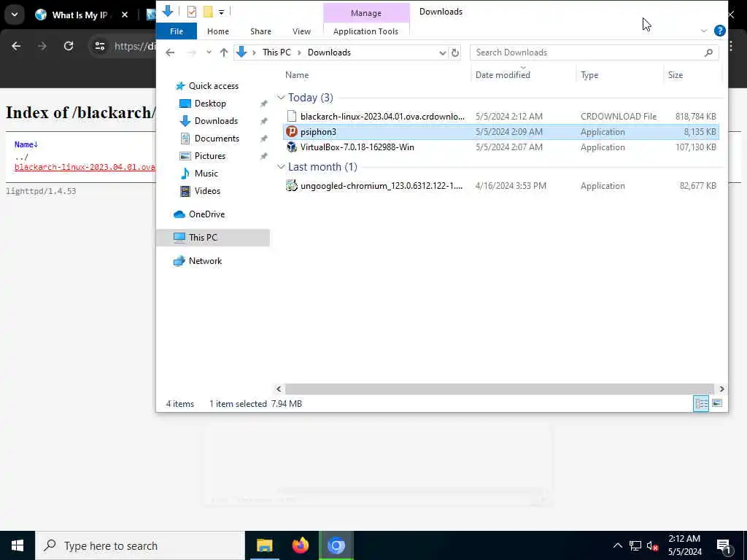Viewport: 747px width, 560px height.
Task: Refresh the Downloads folder view
Action: coord(455,52)
